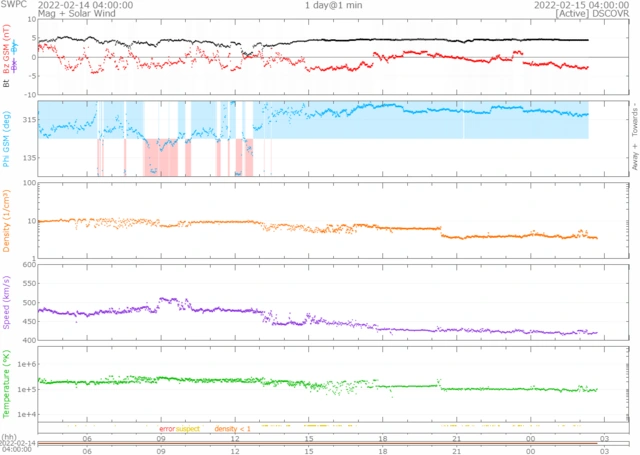Viewport: 640px width, 455px height.
Task: Click the yellow 'suspect' legend label
Action: tap(188, 428)
